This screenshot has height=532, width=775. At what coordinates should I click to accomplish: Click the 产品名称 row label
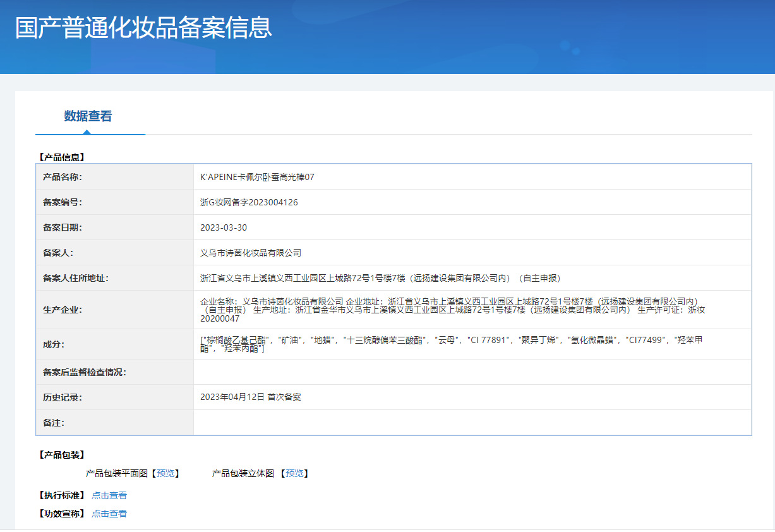pos(62,178)
